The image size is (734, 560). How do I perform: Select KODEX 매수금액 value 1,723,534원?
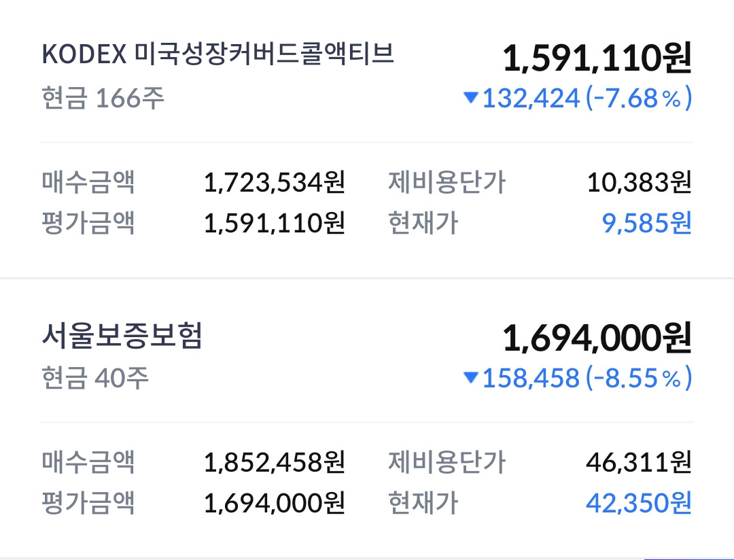[x=275, y=182]
